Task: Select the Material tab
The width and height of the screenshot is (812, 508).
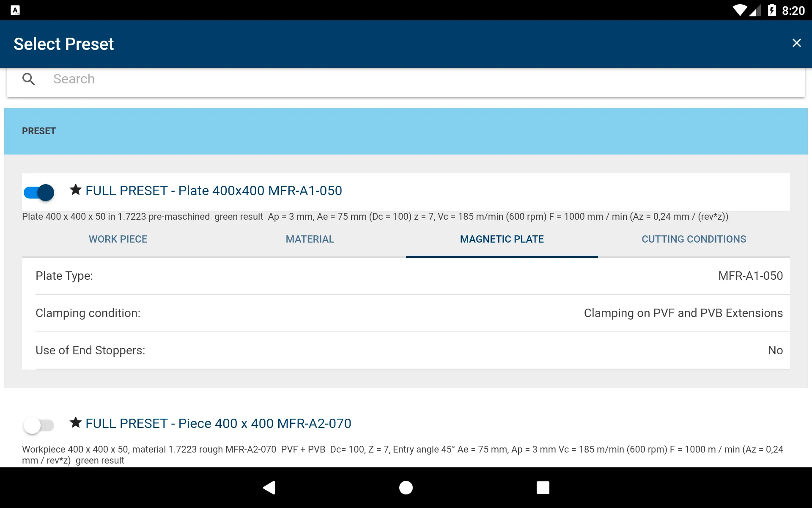Action: (310, 239)
